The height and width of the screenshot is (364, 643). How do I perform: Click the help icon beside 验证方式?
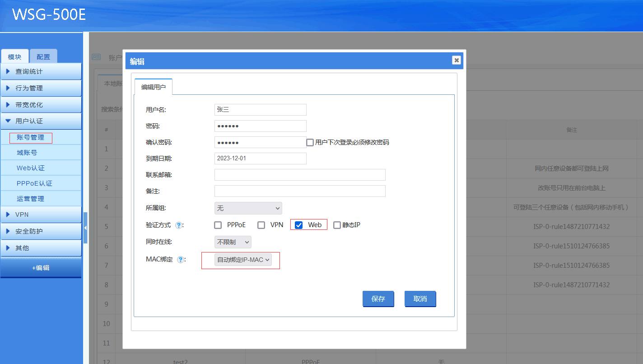(x=178, y=225)
